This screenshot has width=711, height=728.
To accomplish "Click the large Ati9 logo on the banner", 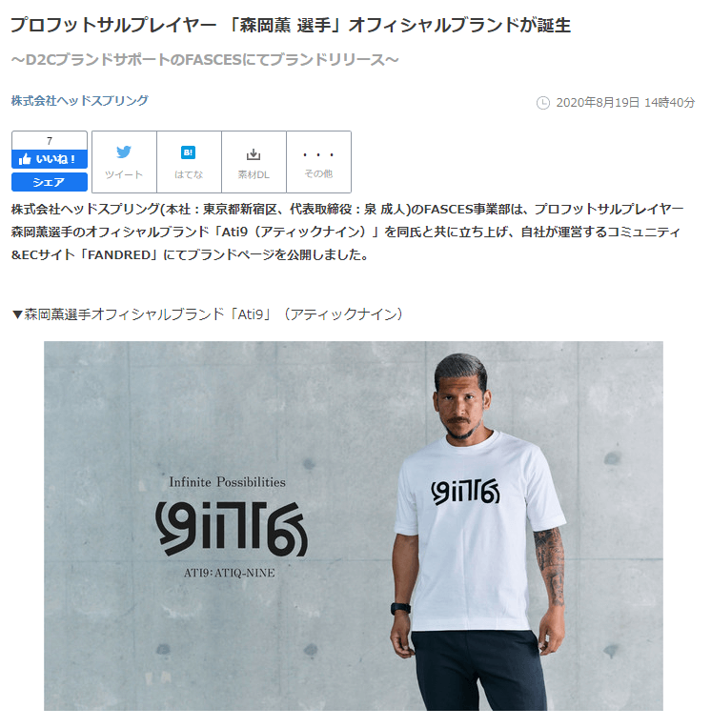I will [x=232, y=528].
